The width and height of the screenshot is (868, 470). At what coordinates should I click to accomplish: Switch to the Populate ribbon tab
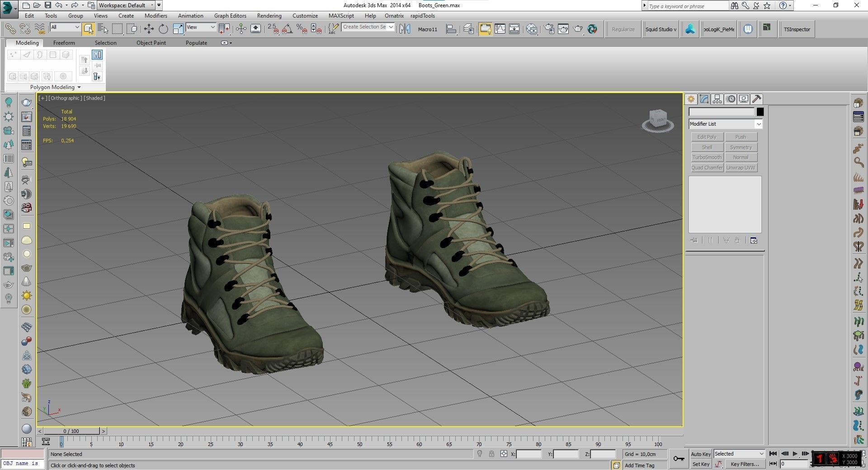[x=196, y=43]
